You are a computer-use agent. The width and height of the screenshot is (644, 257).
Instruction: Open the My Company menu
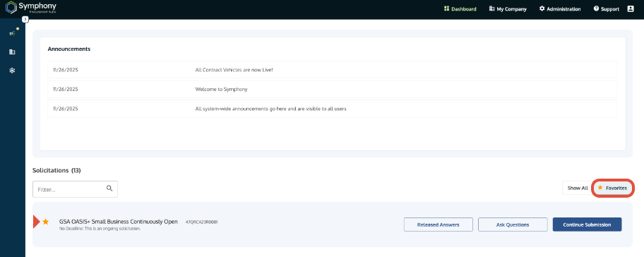[508, 9]
